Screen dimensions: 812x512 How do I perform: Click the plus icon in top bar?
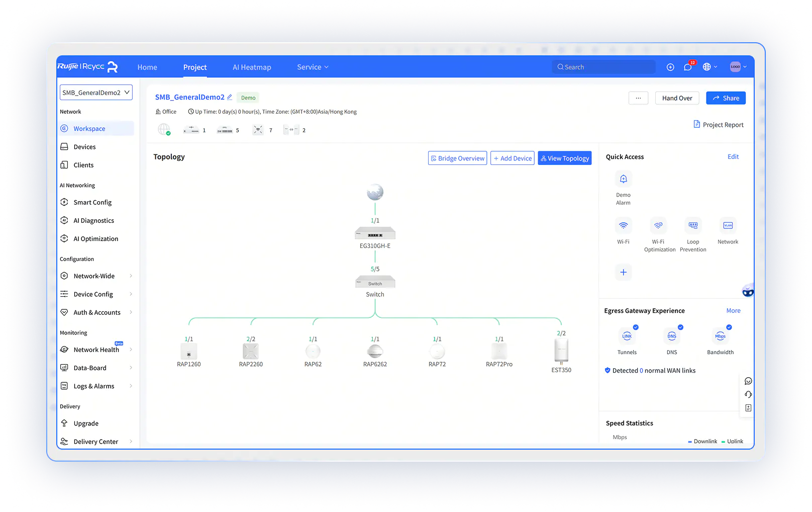coord(670,67)
